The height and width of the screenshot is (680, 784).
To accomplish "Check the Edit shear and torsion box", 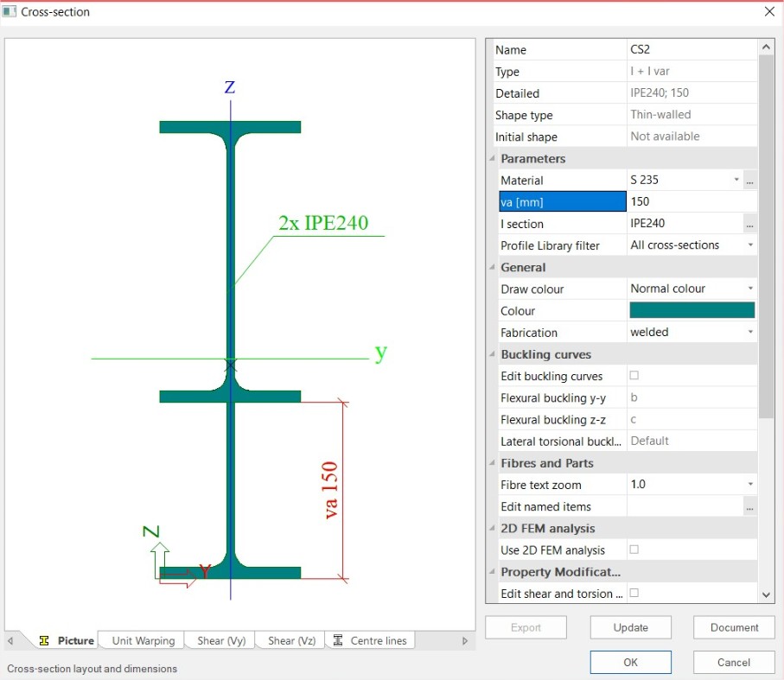I will coord(634,593).
